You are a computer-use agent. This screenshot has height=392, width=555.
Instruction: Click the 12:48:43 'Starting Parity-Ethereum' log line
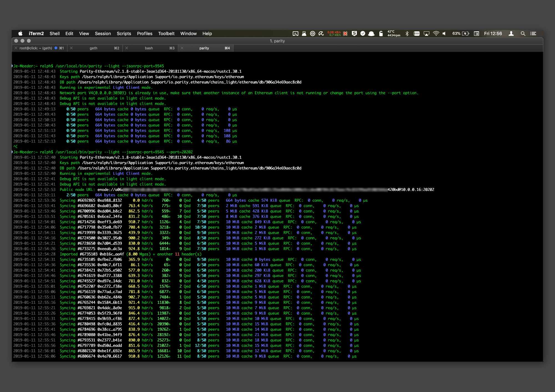[x=127, y=71]
